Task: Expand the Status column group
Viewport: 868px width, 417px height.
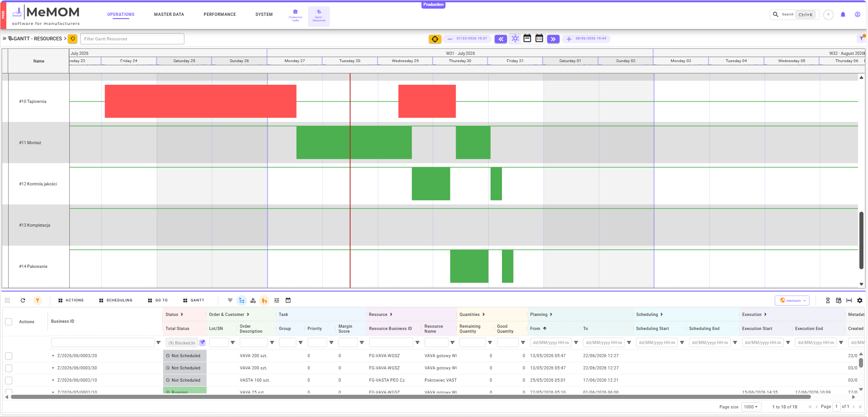Action: point(182,315)
